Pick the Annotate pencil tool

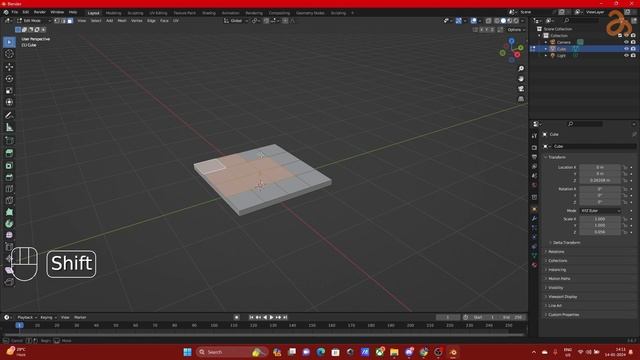point(9,116)
